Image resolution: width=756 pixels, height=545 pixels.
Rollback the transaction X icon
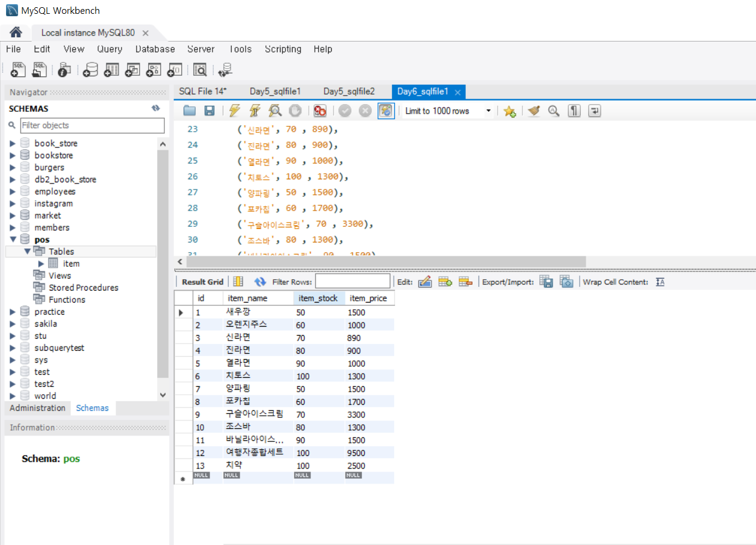[365, 111]
